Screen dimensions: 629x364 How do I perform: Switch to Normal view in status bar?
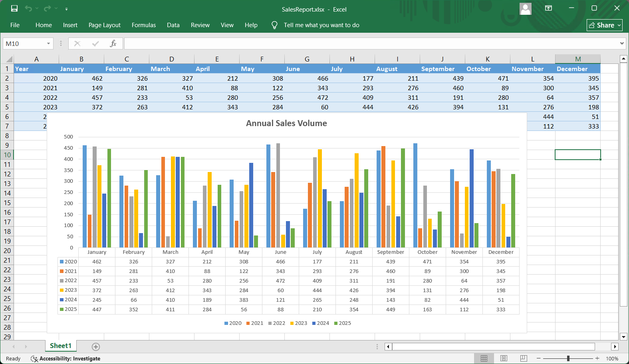click(x=484, y=358)
